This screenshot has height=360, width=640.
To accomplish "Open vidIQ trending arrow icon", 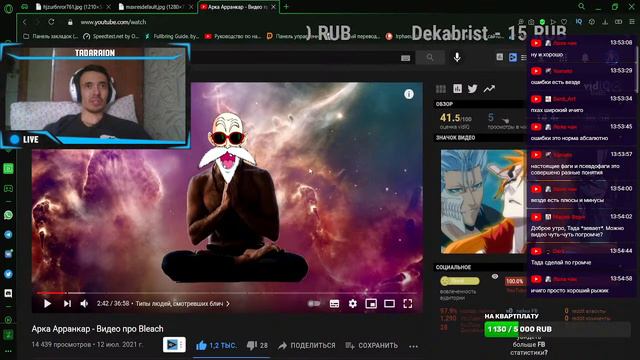I will (489, 89).
